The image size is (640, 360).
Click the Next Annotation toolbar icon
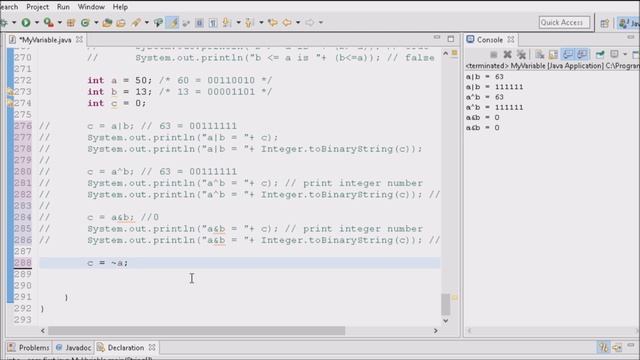[227, 23]
